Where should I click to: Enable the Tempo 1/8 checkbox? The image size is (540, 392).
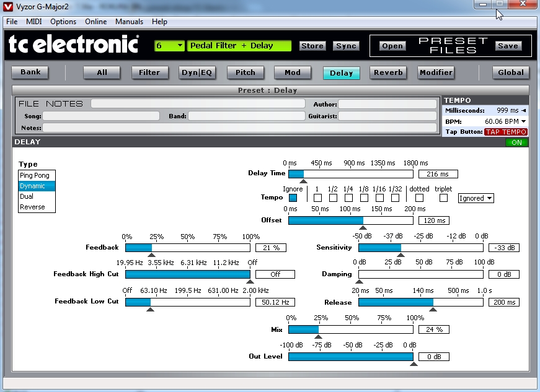pyautogui.click(x=364, y=198)
